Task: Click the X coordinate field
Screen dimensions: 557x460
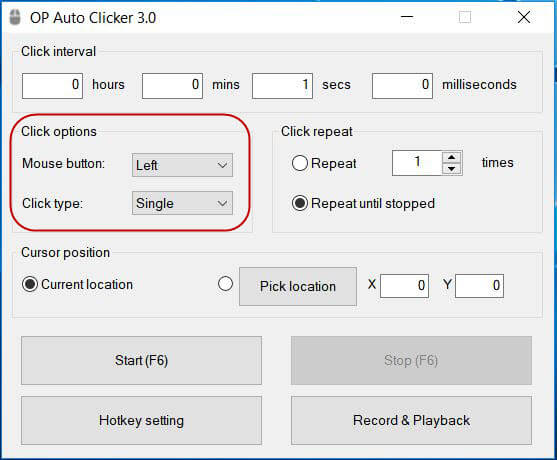Action: coord(404,286)
